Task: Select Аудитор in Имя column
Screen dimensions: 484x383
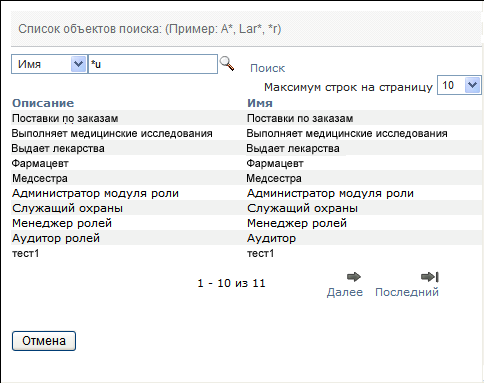Action: (x=271, y=238)
